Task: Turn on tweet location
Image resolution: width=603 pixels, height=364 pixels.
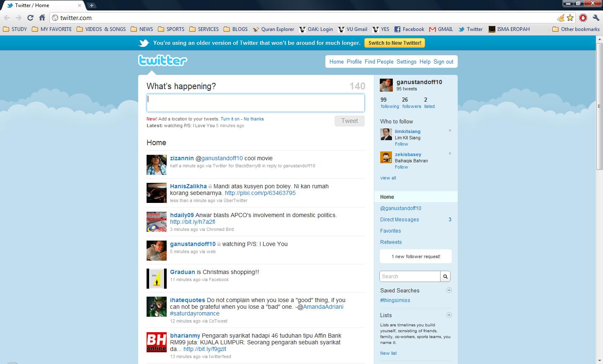Action: [230, 119]
